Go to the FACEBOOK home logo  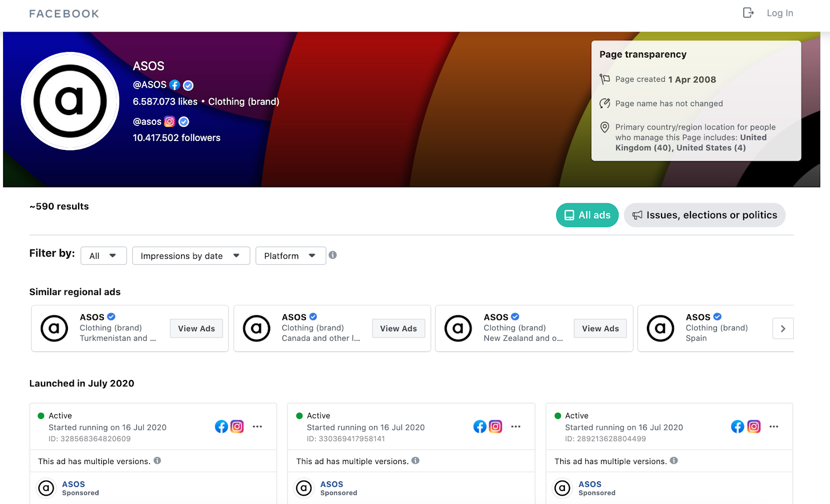point(64,14)
